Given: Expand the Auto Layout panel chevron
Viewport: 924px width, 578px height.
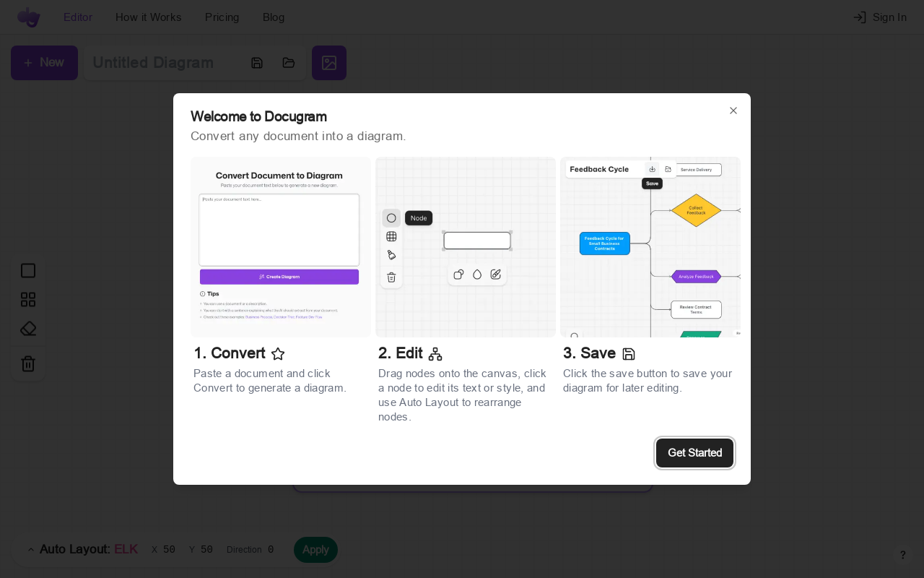Looking at the screenshot, I should pyautogui.click(x=30, y=550).
